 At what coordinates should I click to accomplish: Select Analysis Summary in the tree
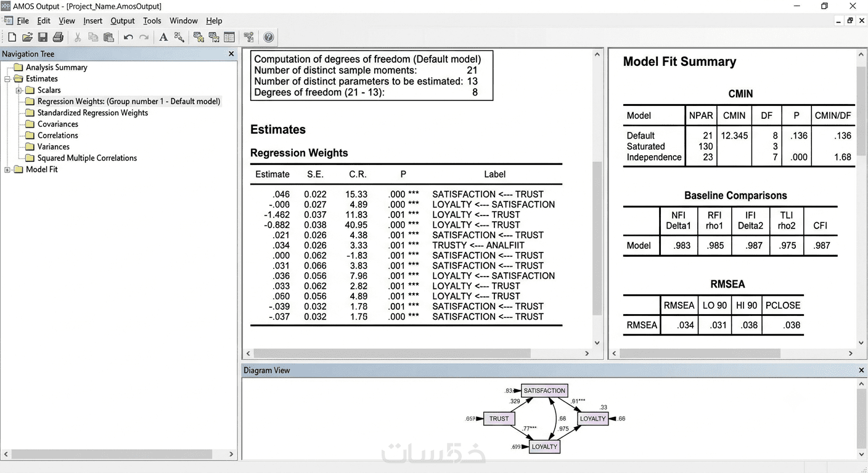click(x=57, y=68)
